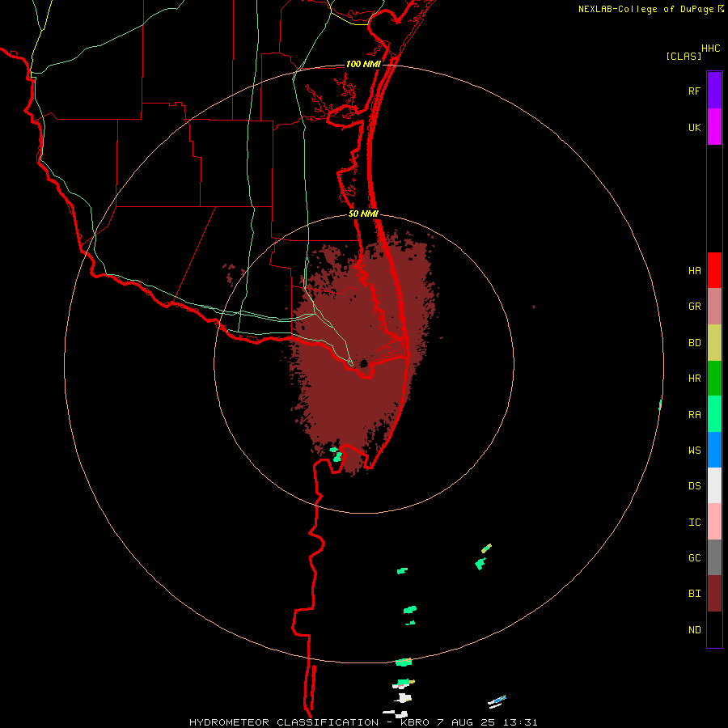Image resolution: width=728 pixels, height=728 pixels.
Task: Click the '[CLAS]' units label
Action: (x=684, y=56)
